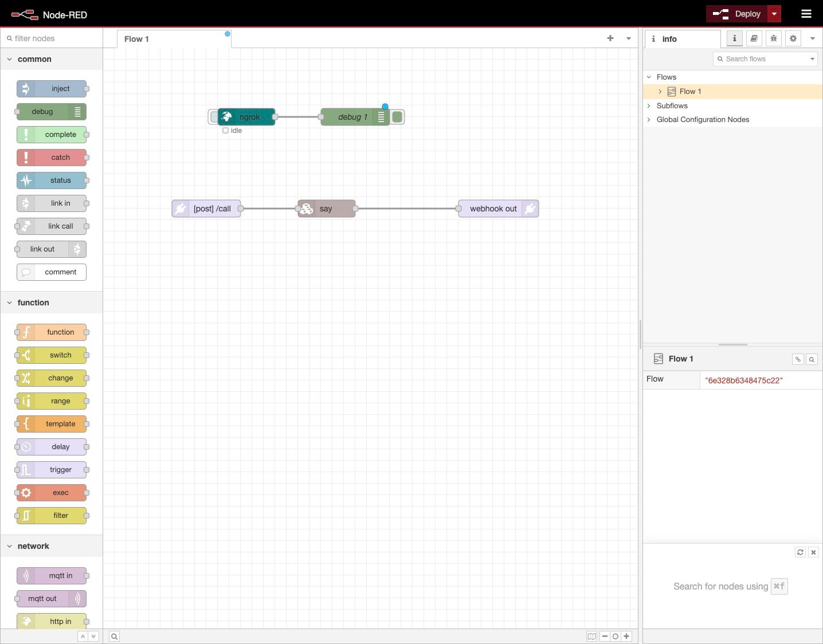Expand Subflows in the info tree
823x644 pixels.
click(648, 105)
